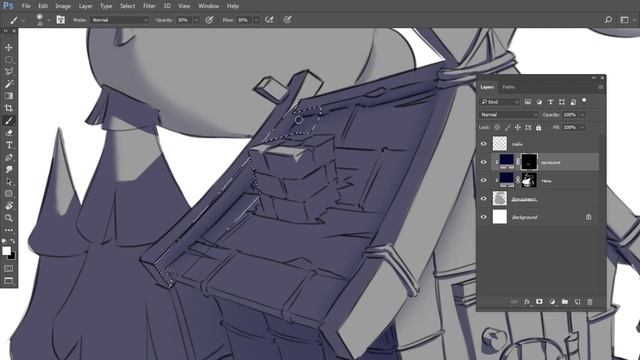
Task: Open the brush Opacity slider arrow
Action: 196,20
